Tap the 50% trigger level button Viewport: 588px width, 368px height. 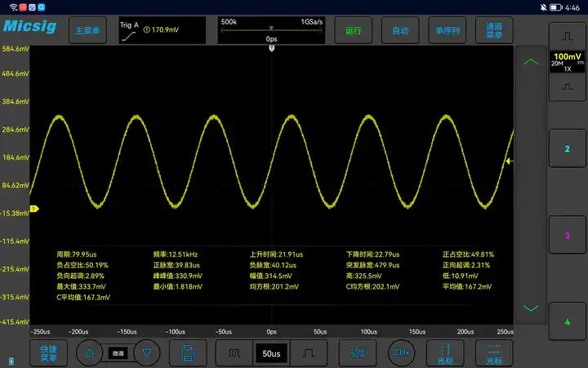pos(357,353)
